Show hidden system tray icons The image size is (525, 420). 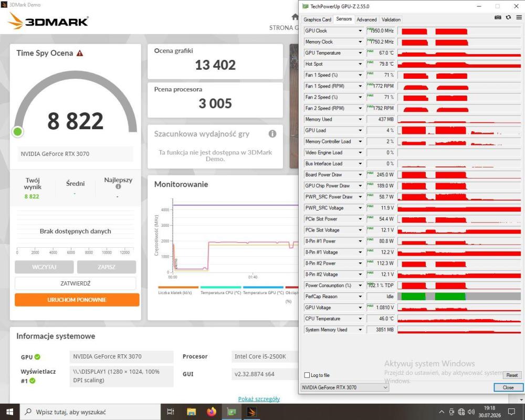pos(442,412)
